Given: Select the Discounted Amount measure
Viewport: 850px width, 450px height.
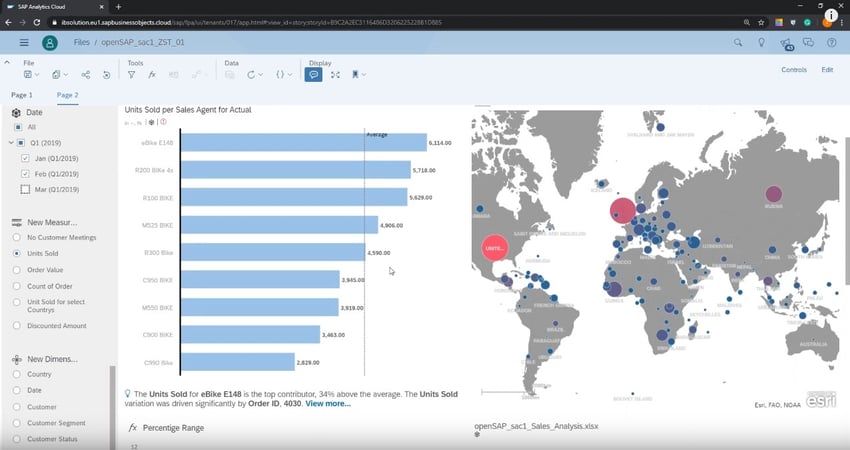Looking at the screenshot, I should (x=17, y=326).
